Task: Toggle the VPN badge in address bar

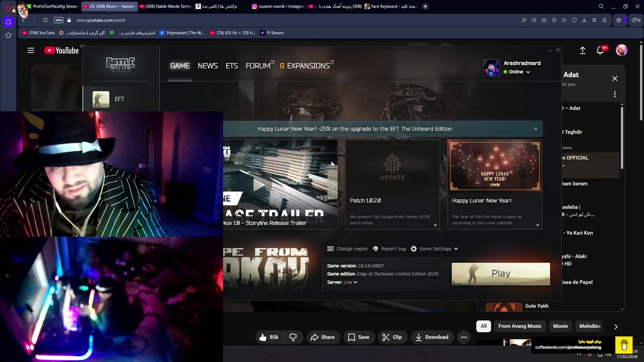Action: pos(59,20)
